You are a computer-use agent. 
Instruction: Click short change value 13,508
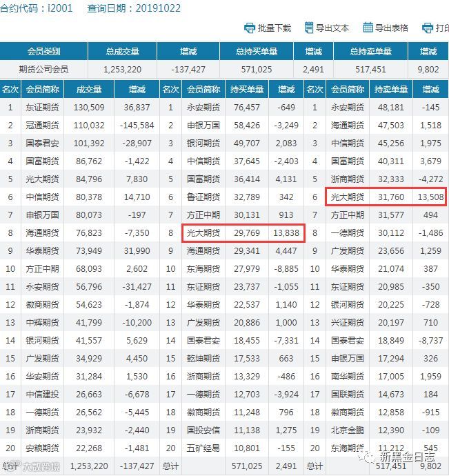pos(430,197)
